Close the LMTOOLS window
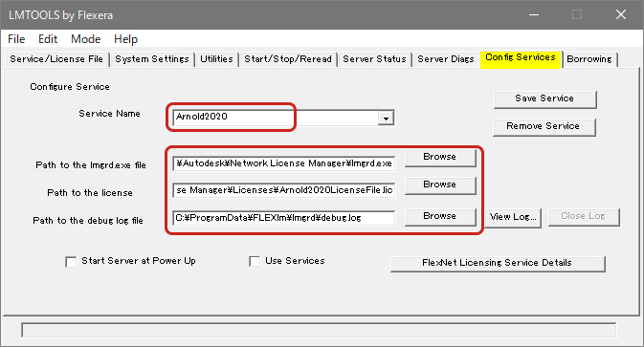Viewport: 644px width, 347px height. point(621,14)
